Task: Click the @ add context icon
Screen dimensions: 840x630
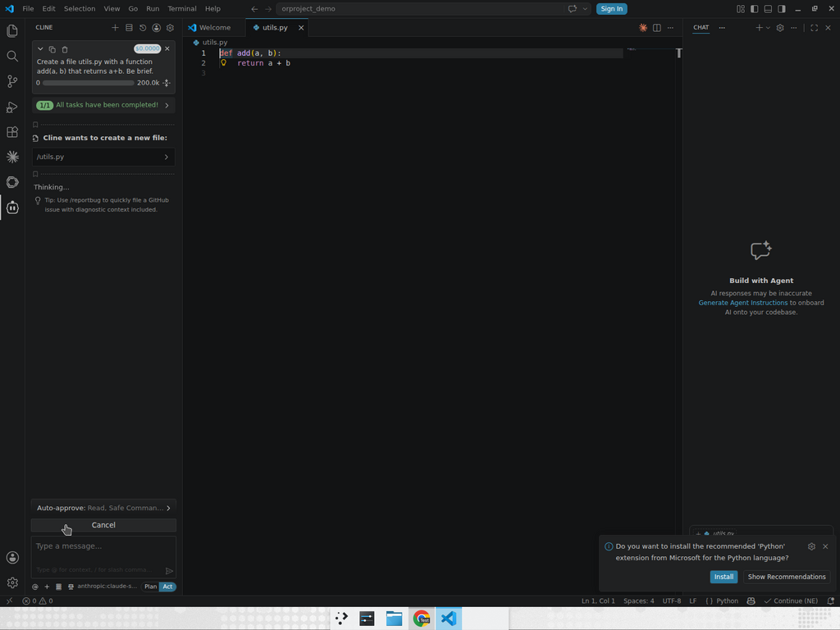Action: 35,587
